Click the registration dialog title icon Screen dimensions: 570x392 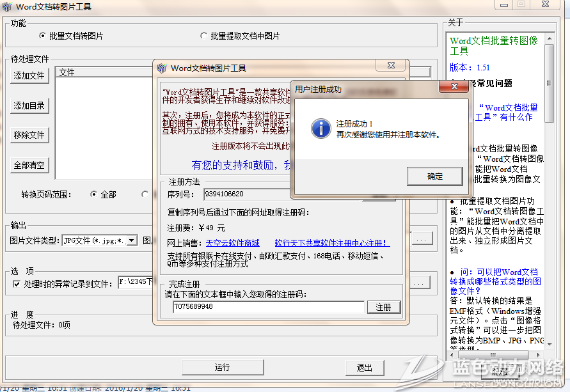click(162, 68)
